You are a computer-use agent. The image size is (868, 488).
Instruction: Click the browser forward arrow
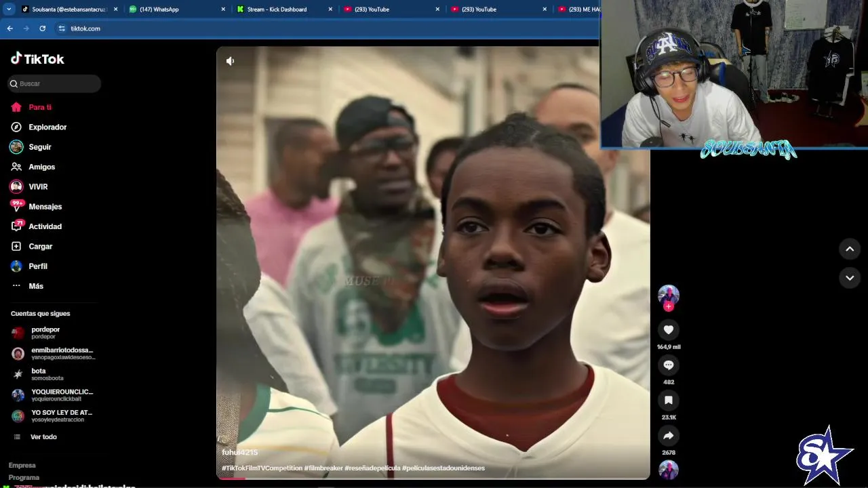click(x=26, y=28)
